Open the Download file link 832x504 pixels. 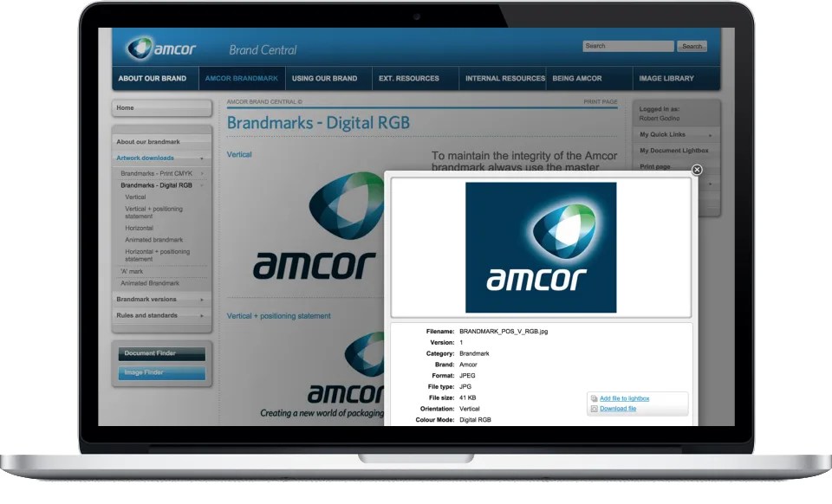pos(618,409)
